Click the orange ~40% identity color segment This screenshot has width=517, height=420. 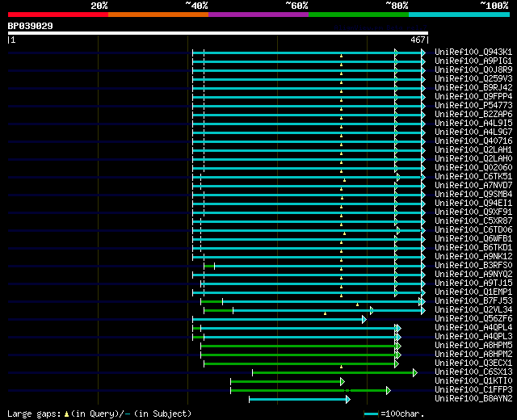tap(158, 15)
